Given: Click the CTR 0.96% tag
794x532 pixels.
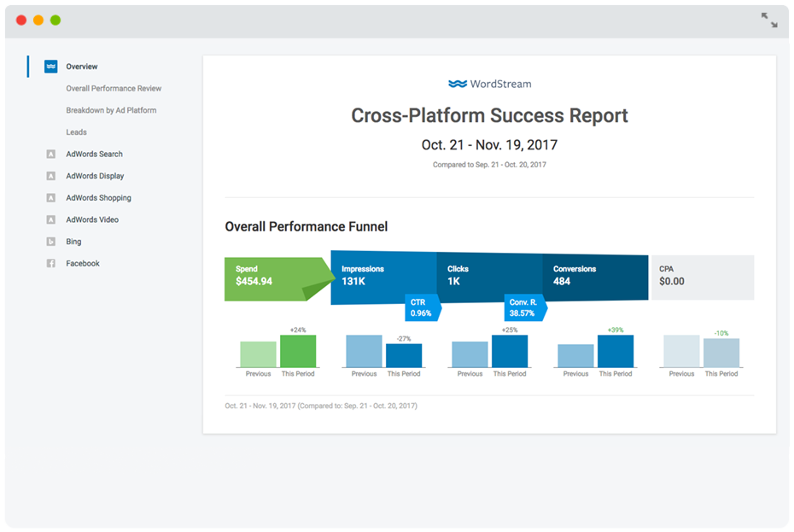Looking at the screenshot, I should (x=423, y=307).
